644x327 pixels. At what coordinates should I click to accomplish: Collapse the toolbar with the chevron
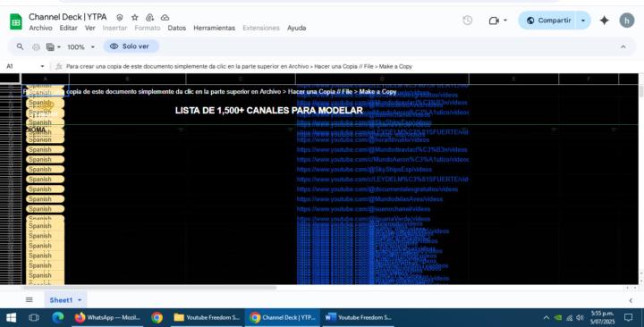(623, 46)
